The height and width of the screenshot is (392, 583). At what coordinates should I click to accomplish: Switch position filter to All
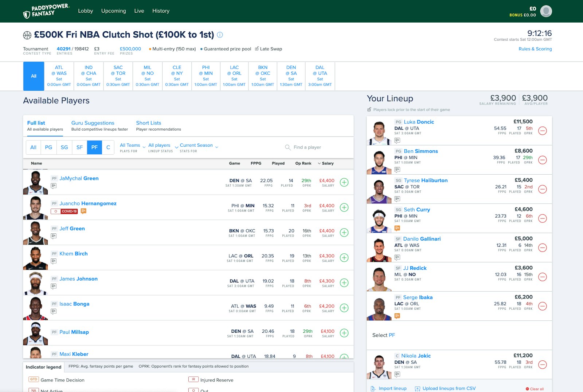click(33, 147)
